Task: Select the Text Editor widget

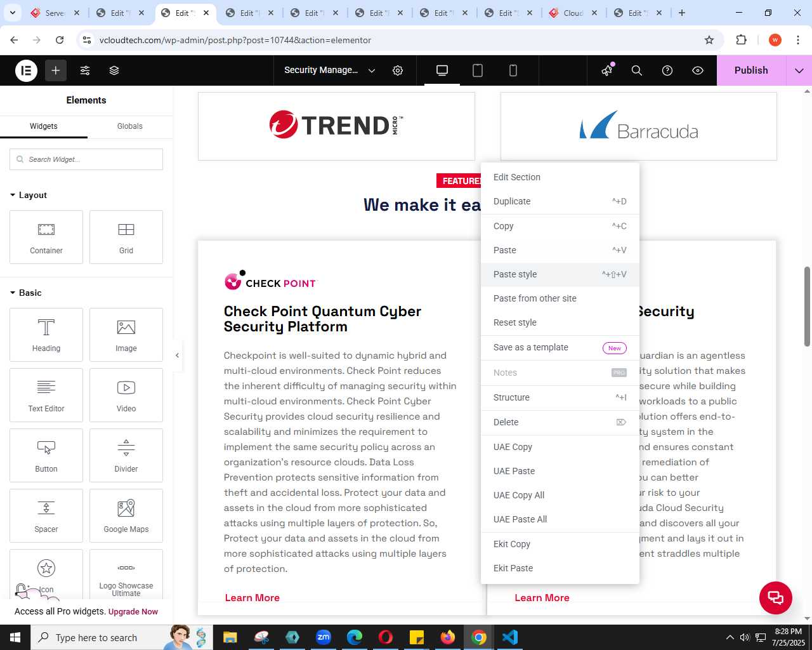Action: [x=46, y=395]
